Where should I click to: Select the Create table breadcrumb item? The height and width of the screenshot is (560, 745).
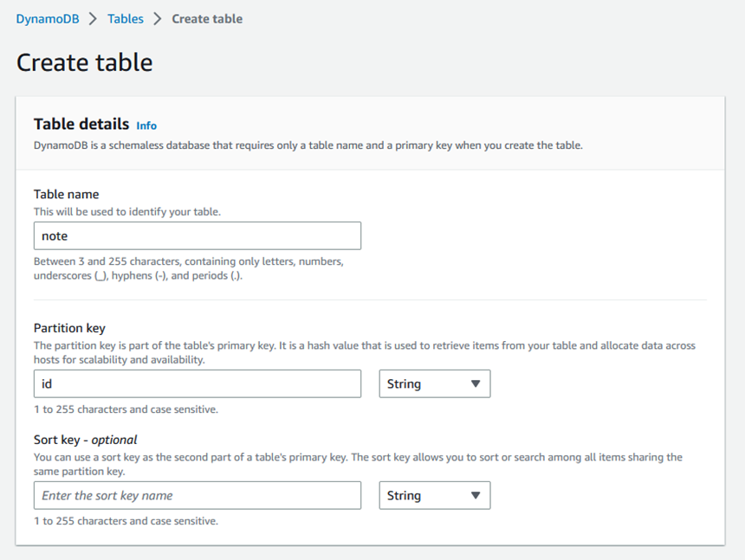coord(207,19)
